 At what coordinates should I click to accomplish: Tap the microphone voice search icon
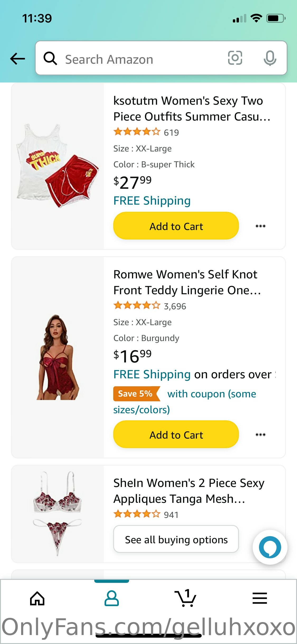270,58
